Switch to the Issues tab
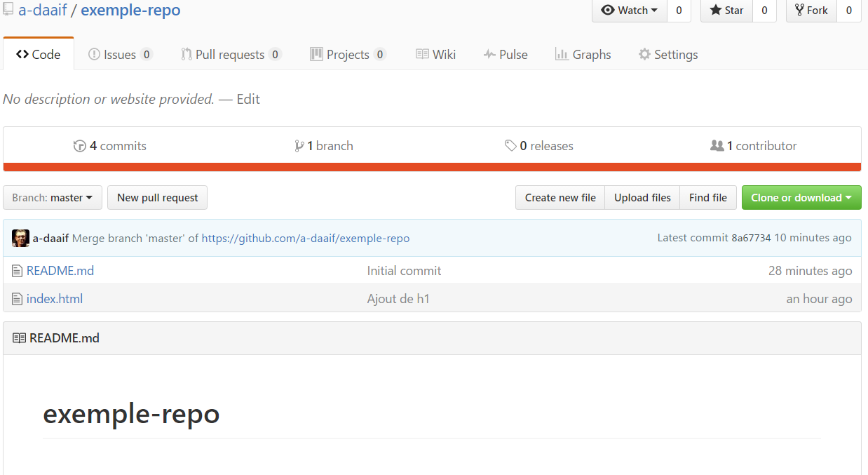Image resolution: width=868 pixels, height=475 pixels. point(120,55)
